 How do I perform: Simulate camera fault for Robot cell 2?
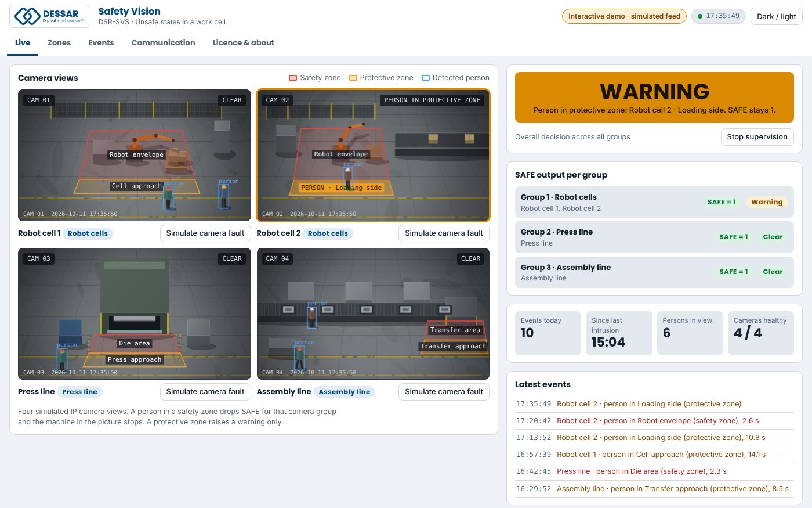pos(444,233)
